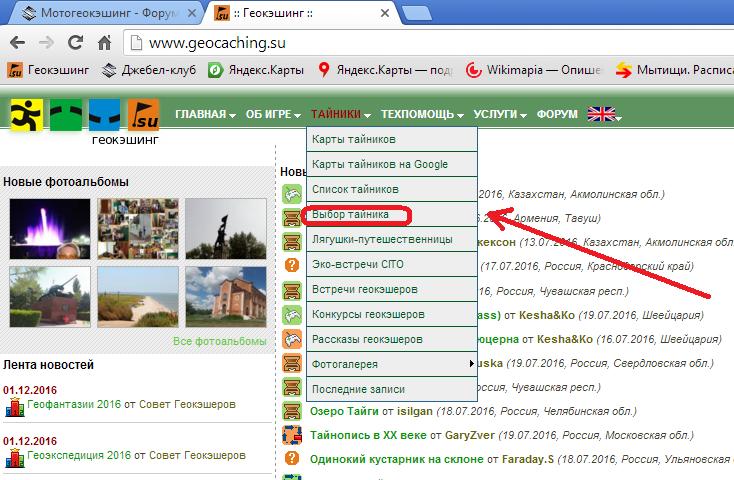Image resolution: width=734 pixels, height=480 pixels.
Task: Select Карты тайников на Google
Action: [392, 164]
